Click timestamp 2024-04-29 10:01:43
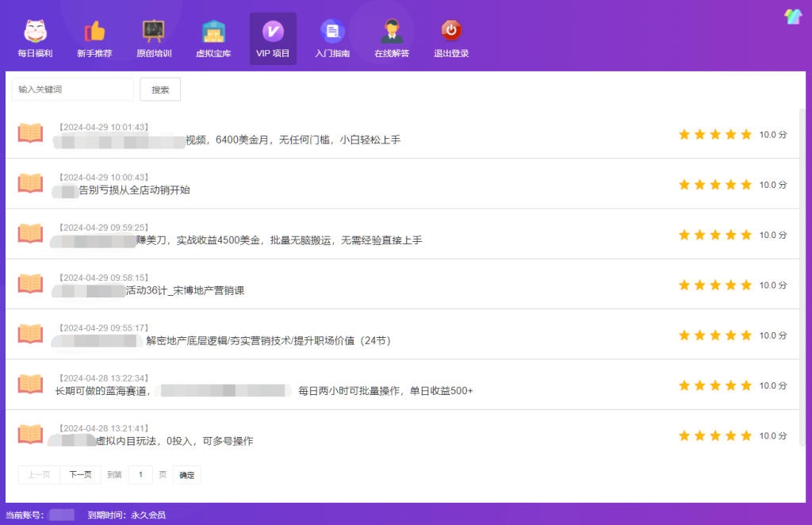 [x=104, y=127]
